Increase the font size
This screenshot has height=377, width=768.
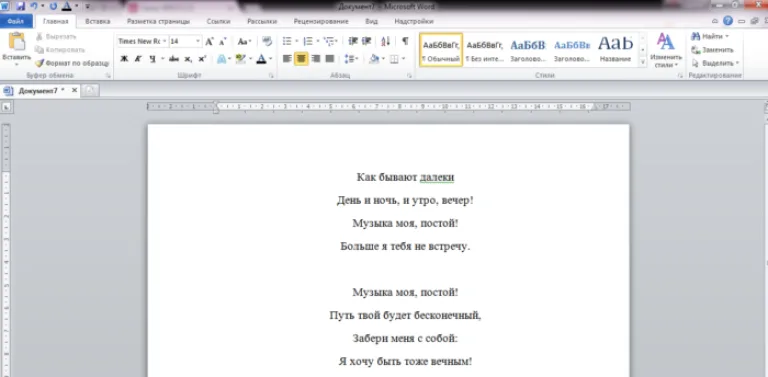pyautogui.click(x=209, y=42)
